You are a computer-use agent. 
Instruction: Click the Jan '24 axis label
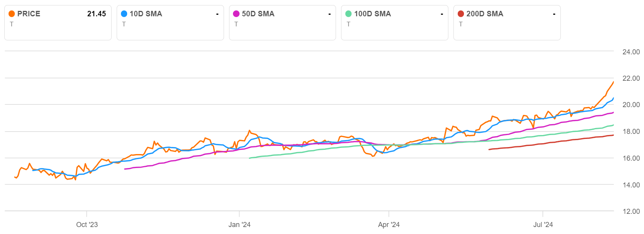pos(239,225)
